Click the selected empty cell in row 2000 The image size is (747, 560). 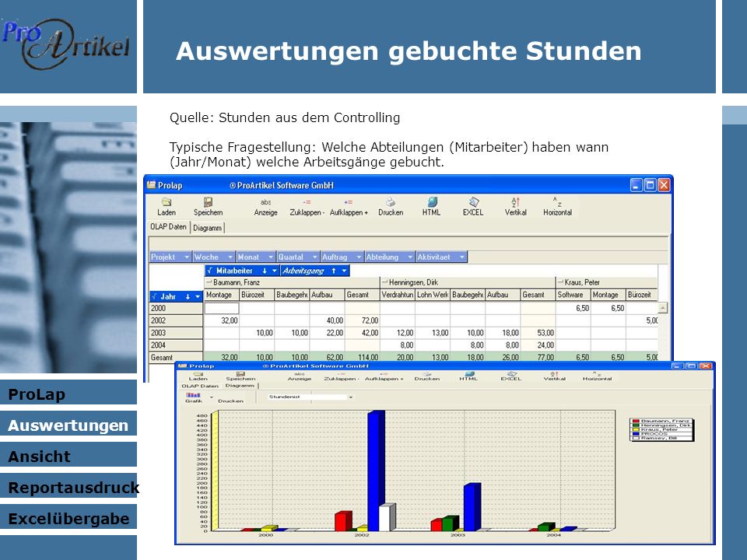tap(222, 308)
